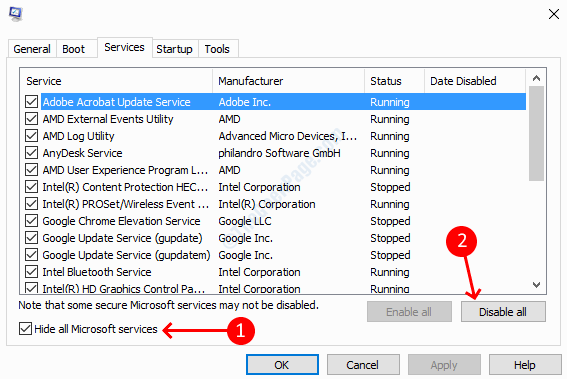
Task: Go to the Startup tab
Action: click(x=174, y=49)
